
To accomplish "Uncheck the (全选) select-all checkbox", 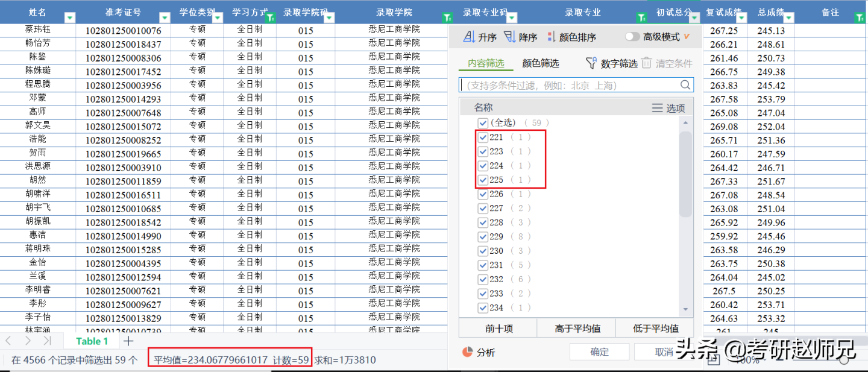I will click(x=483, y=122).
